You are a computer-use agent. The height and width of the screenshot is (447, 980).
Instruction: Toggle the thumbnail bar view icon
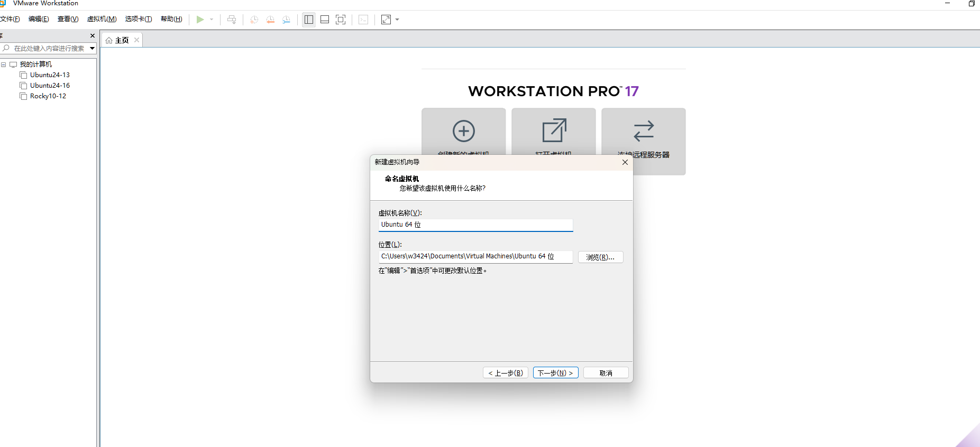(x=325, y=20)
